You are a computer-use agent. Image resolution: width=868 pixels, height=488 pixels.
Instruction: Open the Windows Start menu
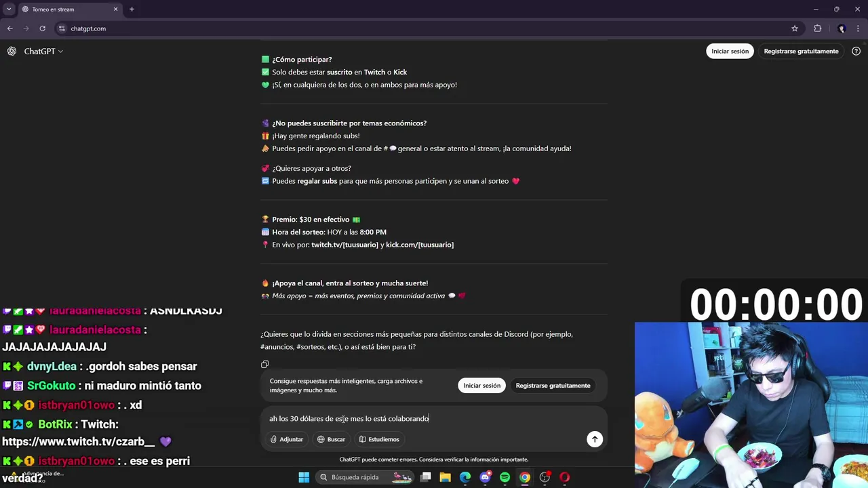point(304,477)
